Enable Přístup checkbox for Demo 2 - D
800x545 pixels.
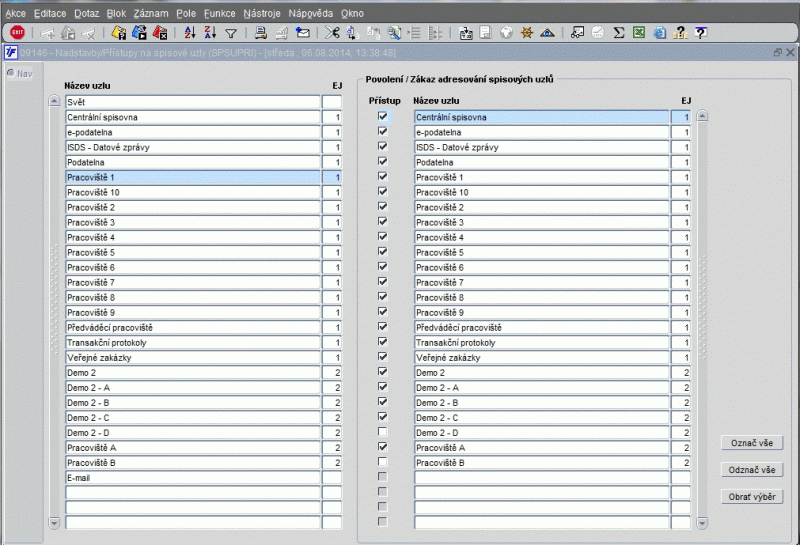pyautogui.click(x=382, y=432)
